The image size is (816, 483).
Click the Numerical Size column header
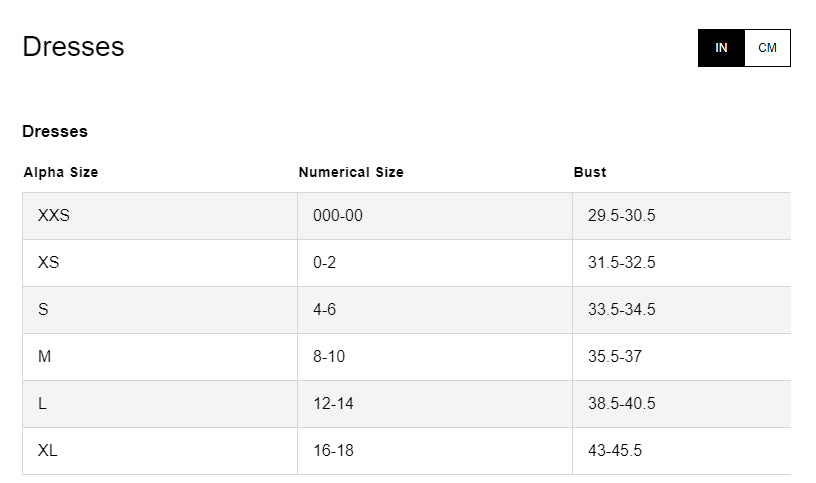(351, 172)
